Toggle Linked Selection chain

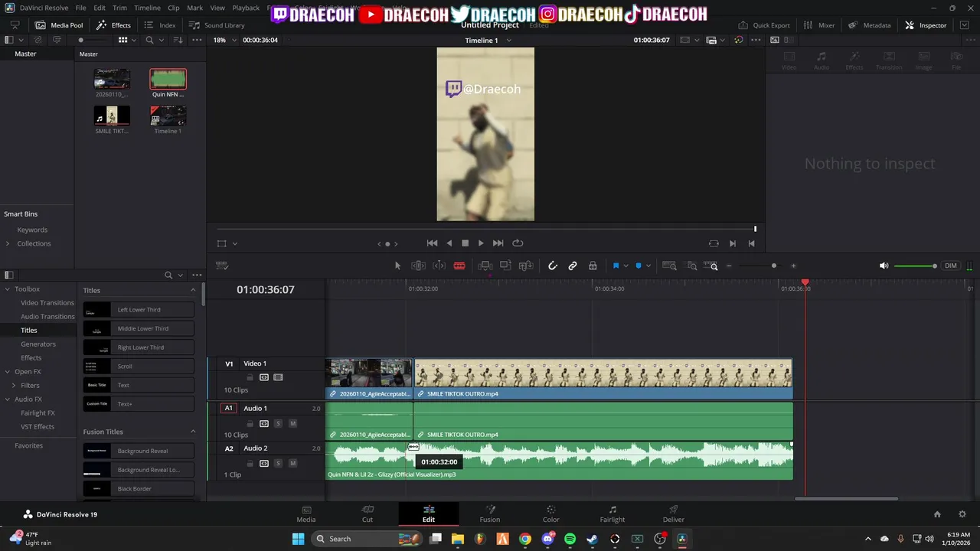(x=573, y=266)
